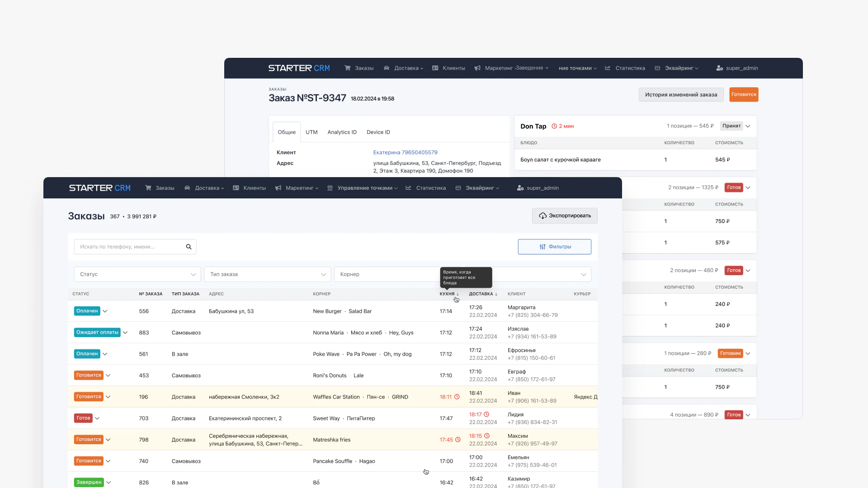The image size is (868, 488).
Task: Switch to the Analytics ID tab
Action: [342, 132]
